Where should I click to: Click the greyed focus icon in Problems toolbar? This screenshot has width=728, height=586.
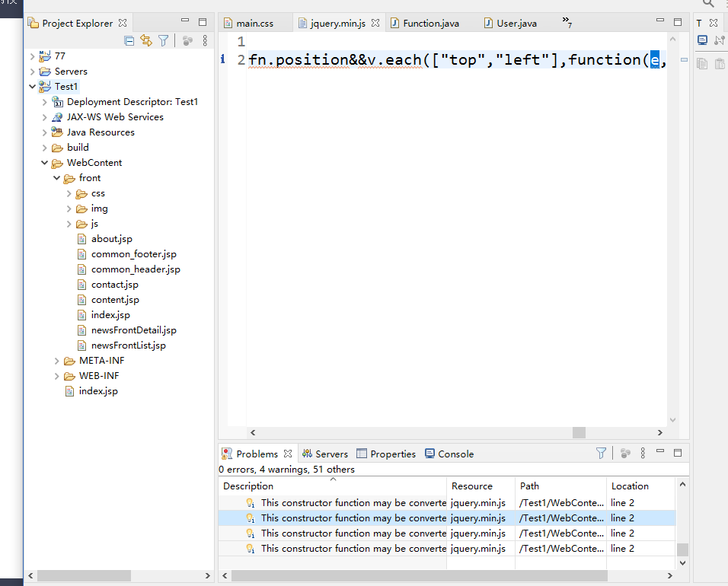point(625,453)
